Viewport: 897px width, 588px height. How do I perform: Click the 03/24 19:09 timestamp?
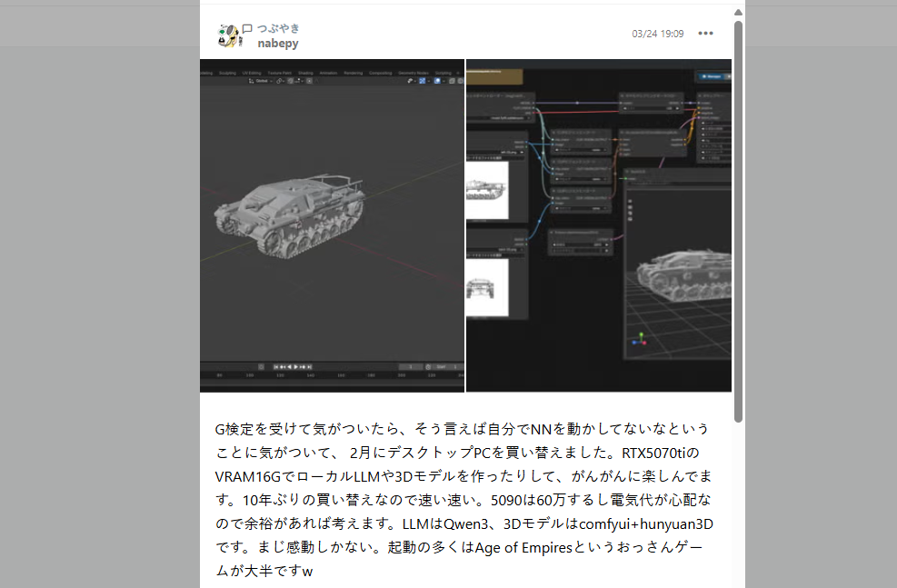658,34
